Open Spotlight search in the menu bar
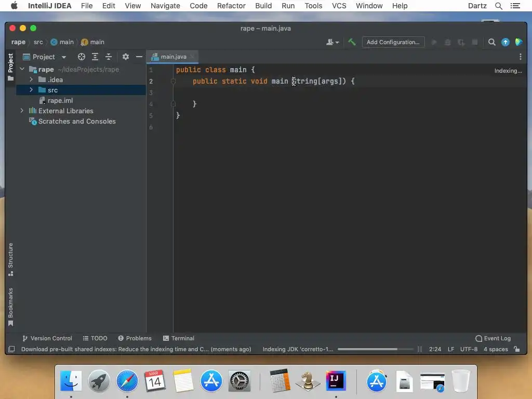The width and height of the screenshot is (532, 399). click(498, 6)
